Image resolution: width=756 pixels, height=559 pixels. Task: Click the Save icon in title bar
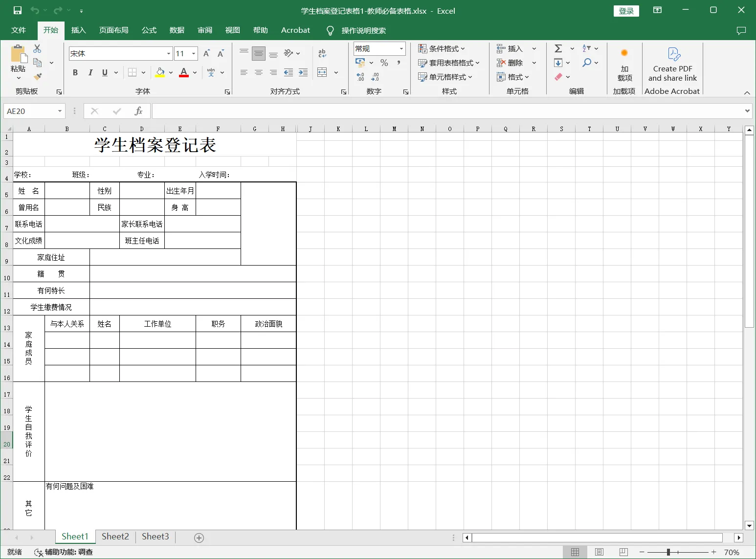click(18, 10)
